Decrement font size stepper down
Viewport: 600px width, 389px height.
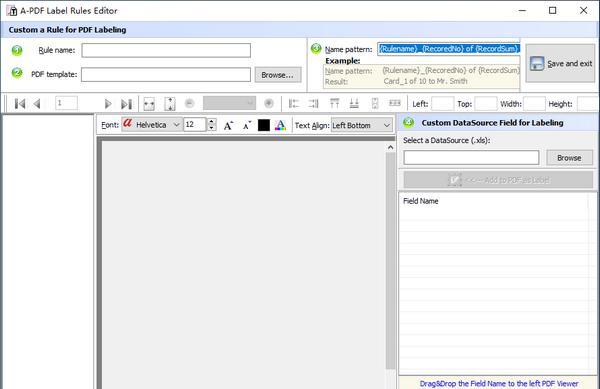click(x=212, y=128)
